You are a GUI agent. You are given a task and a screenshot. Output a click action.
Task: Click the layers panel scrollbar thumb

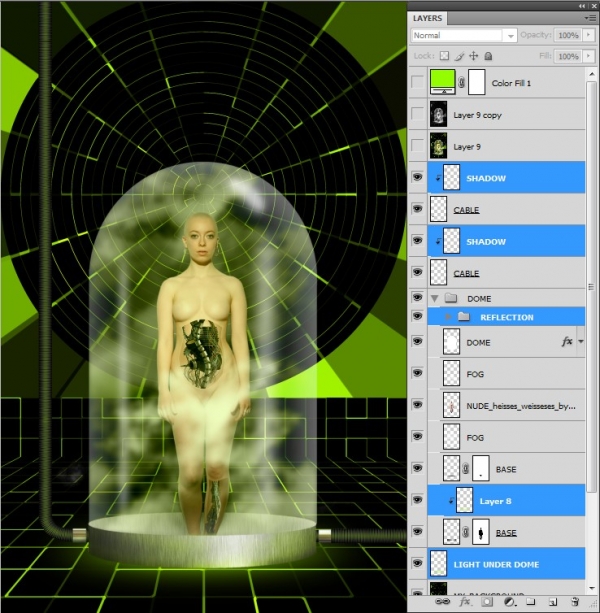tap(591, 287)
